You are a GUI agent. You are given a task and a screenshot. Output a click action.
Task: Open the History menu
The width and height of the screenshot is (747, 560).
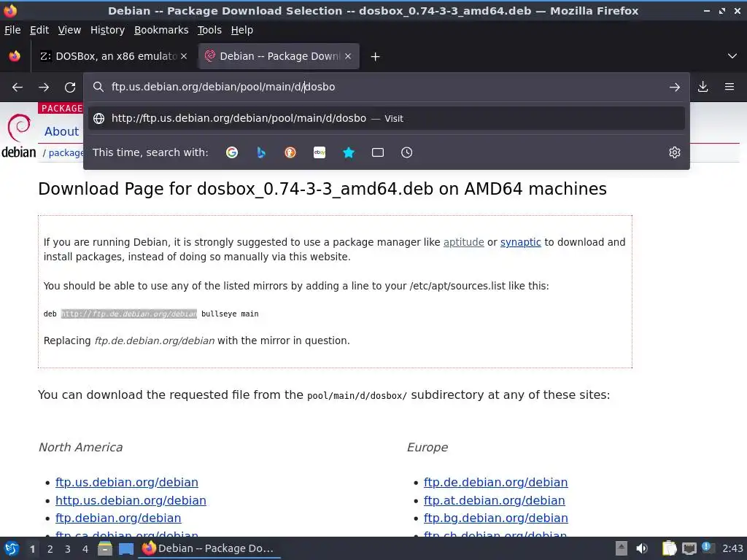[108, 30]
